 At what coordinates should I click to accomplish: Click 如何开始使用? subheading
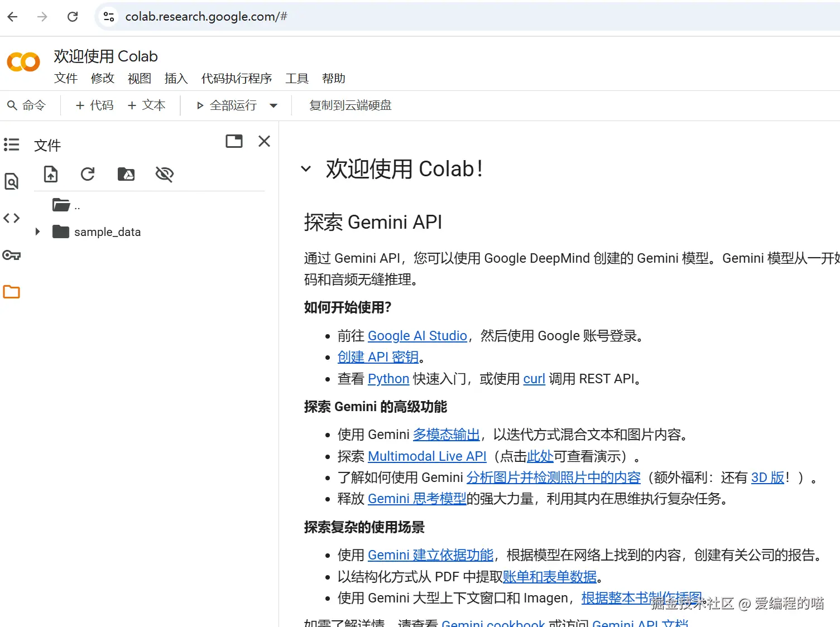click(x=348, y=307)
